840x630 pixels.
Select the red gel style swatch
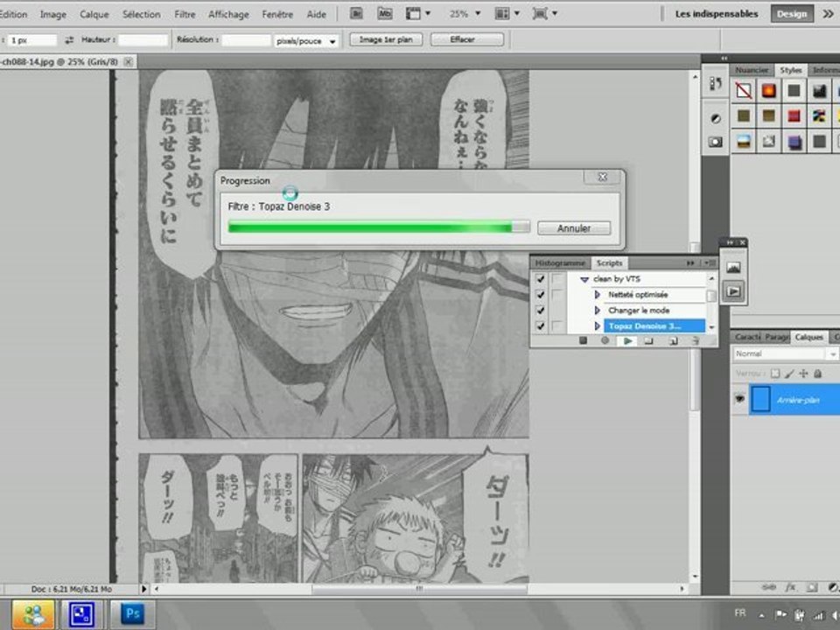pos(794,115)
